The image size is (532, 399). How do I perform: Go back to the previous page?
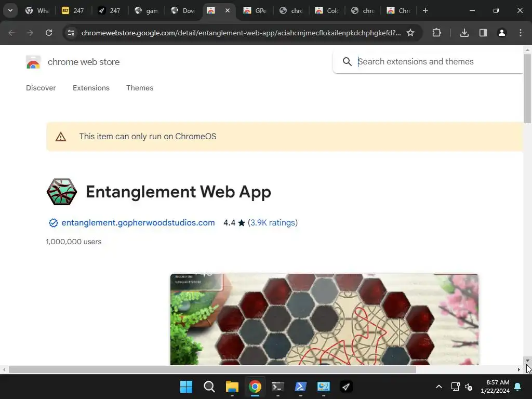(11, 33)
